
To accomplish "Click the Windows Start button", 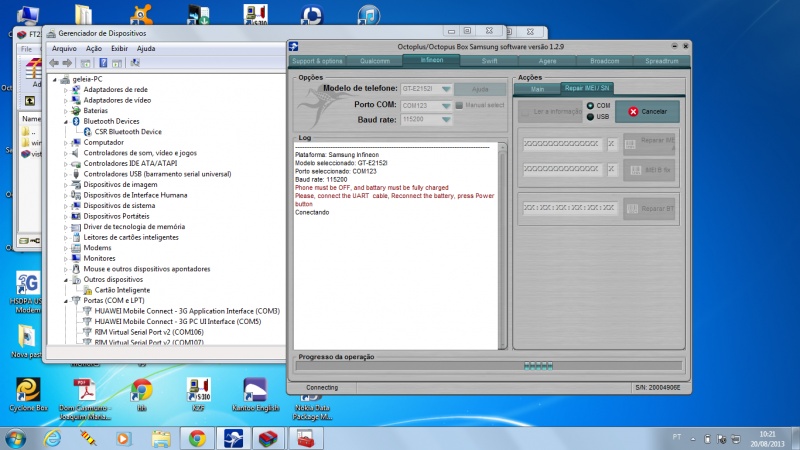I will pos(15,439).
